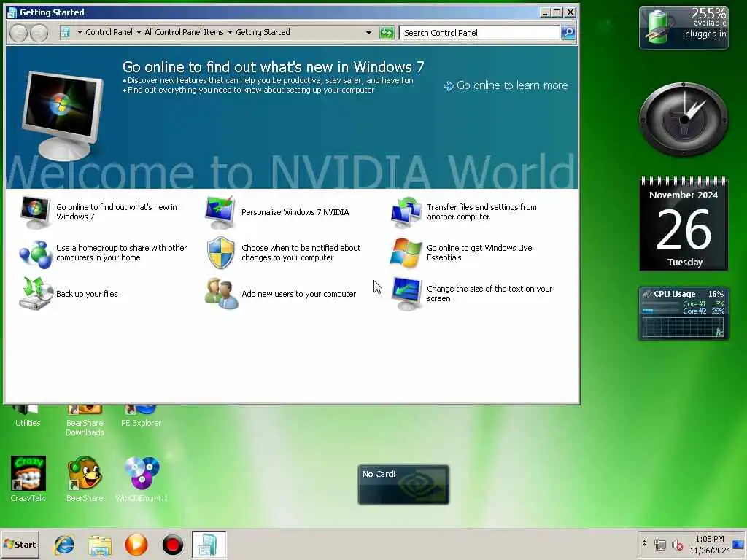
Task: Click the BearShare Downloads desktop label
Action: [x=85, y=427]
